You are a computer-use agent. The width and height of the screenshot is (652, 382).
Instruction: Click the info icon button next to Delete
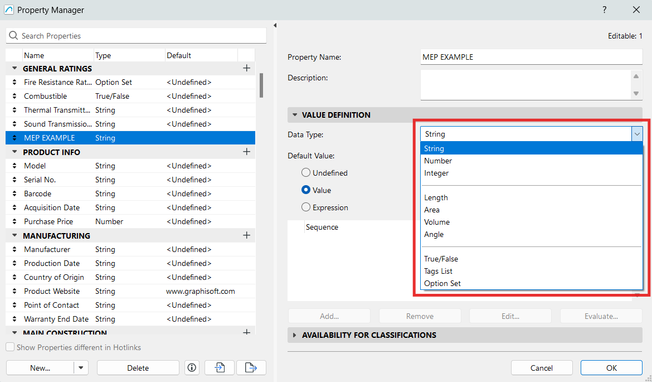click(192, 368)
